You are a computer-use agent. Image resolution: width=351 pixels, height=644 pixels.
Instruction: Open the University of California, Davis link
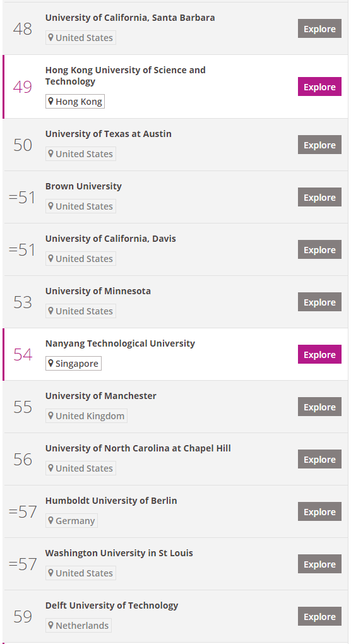tap(110, 239)
